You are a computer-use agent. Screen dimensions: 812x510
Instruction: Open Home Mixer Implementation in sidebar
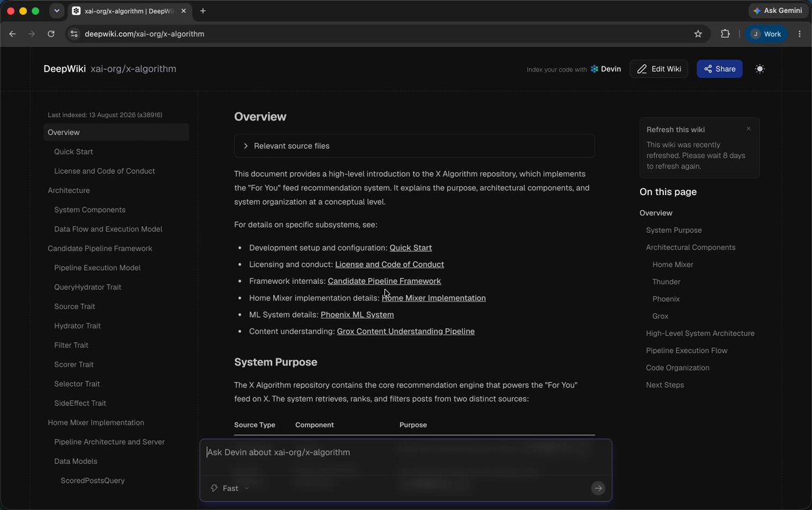point(95,423)
